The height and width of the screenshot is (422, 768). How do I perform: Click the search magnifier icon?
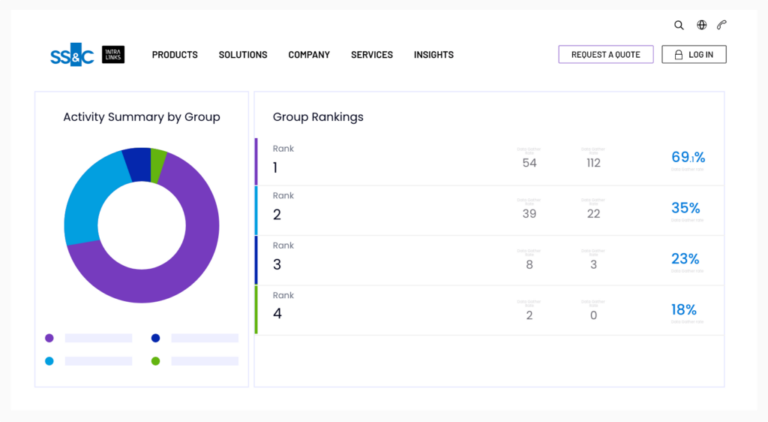pos(679,25)
